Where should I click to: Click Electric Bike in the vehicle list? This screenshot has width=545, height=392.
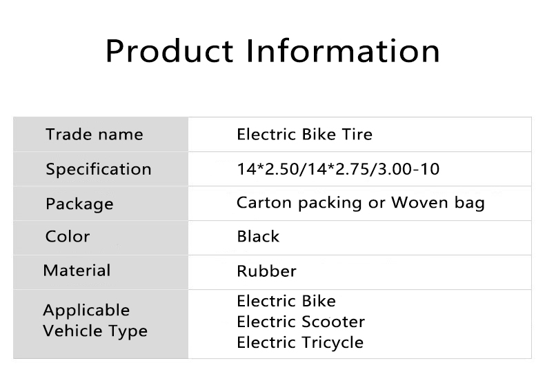pyautogui.click(x=286, y=301)
